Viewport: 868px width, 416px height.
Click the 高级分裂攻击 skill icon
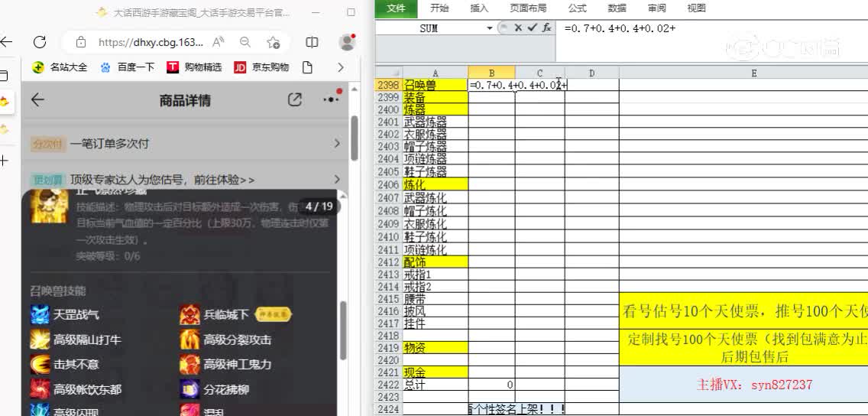pos(189,340)
